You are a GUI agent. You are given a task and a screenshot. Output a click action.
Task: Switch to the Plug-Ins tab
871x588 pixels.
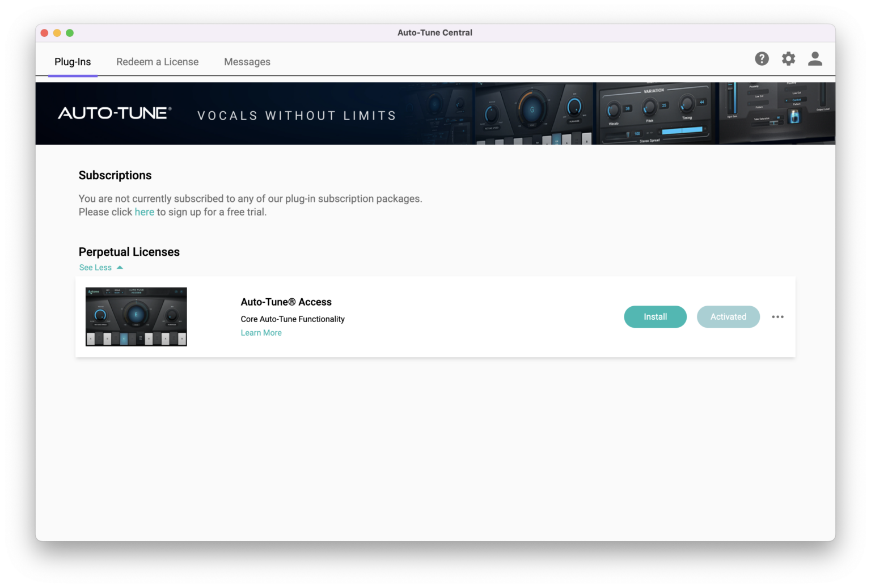(x=73, y=62)
